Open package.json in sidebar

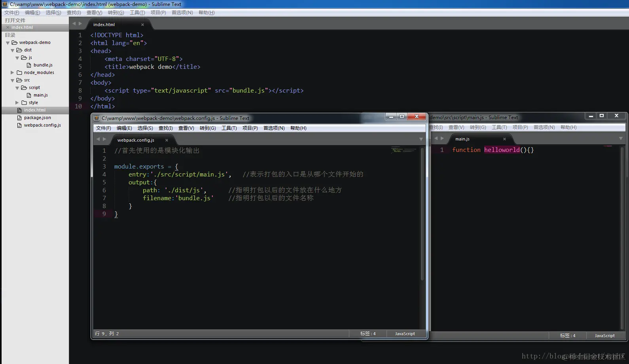[x=37, y=118]
